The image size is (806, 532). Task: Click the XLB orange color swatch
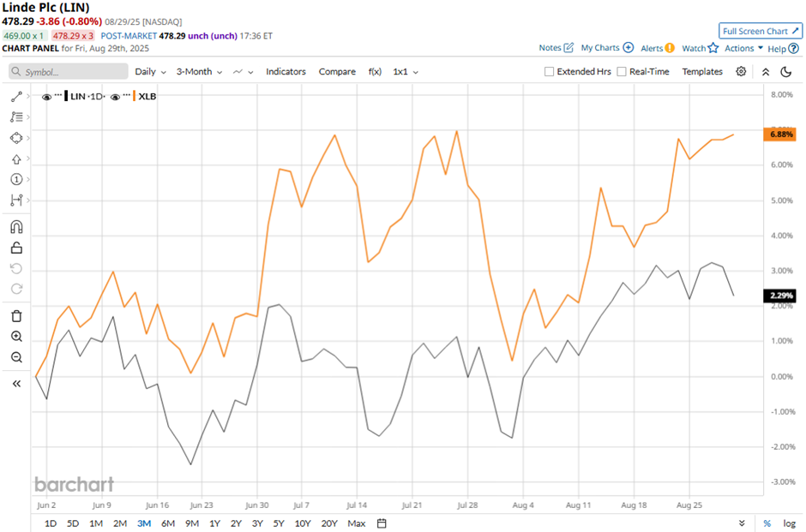pyautogui.click(x=134, y=96)
